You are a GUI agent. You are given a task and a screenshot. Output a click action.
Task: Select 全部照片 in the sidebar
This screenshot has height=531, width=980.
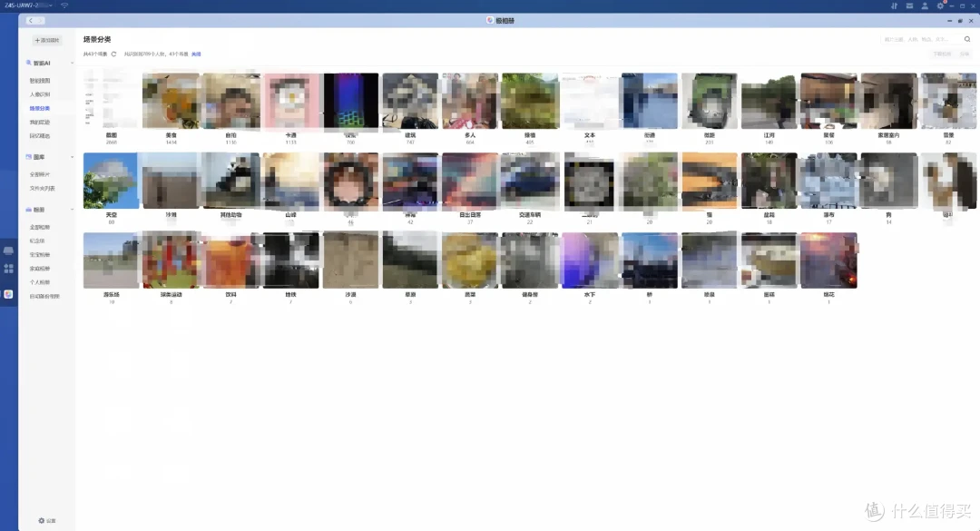pyautogui.click(x=40, y=174)
